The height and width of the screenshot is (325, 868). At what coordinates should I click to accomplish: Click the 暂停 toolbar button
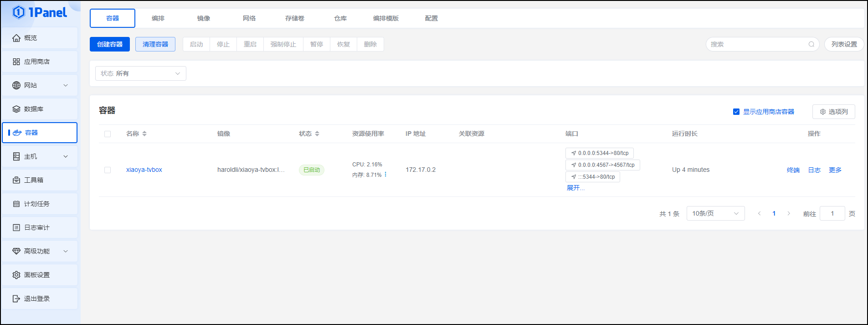click(x=317, y=44)
